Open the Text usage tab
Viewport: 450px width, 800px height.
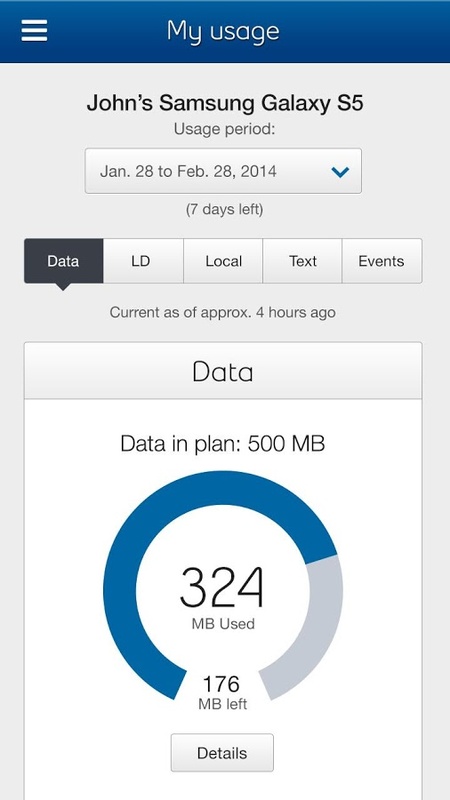pos(303,261)
